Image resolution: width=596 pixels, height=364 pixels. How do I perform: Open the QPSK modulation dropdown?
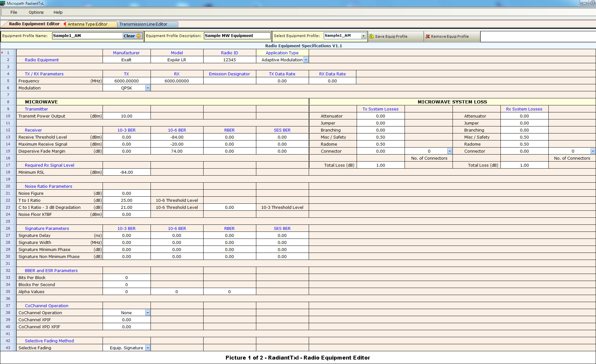click(148, 88)
